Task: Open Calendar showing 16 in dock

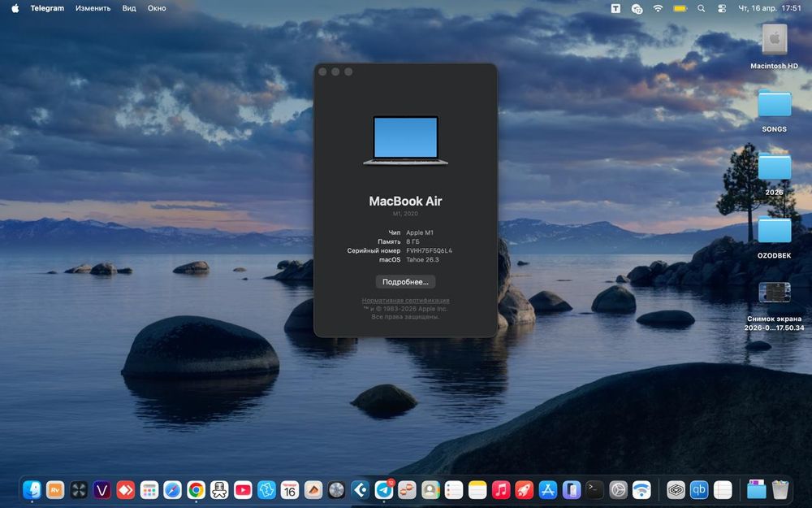Action: pos(290,490)
